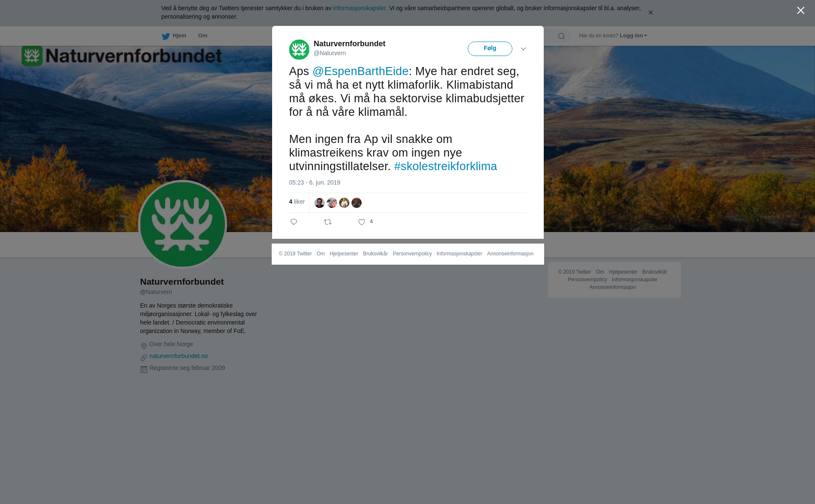The width and height of the screenshot is (815, 504).
Task: Click the retweet icon under the tweet
Action: coord(328,222)
